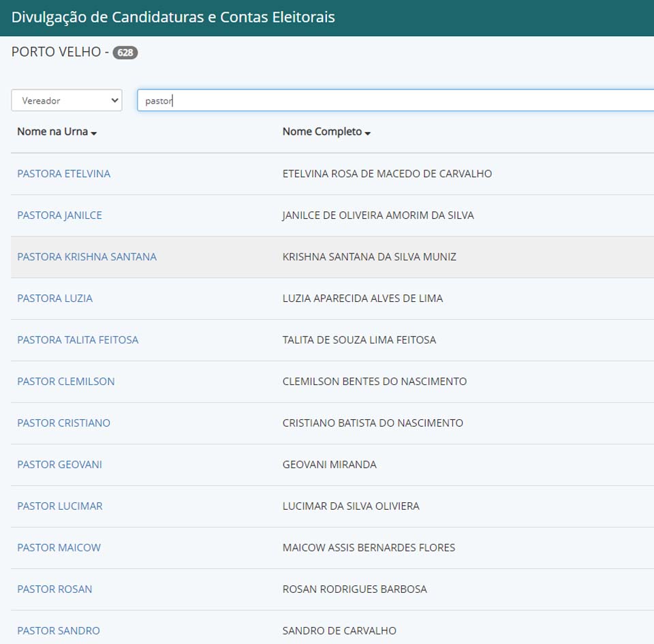Select PASTOR LUCIMAR link
This screenshot has height=644, width=654.
60,506
